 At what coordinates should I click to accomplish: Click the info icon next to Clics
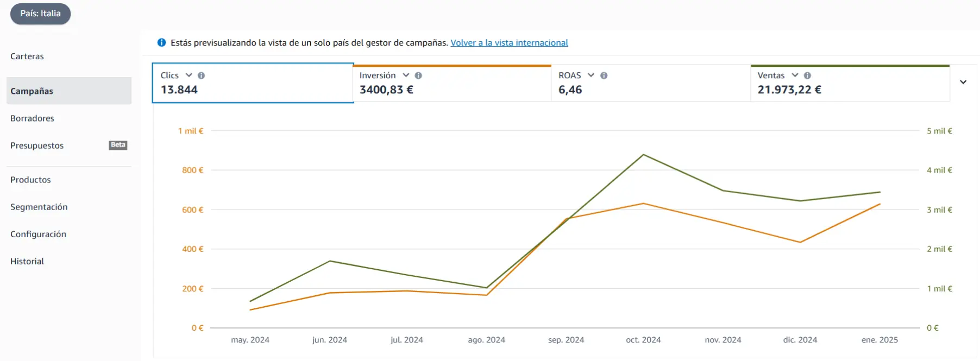(x=201, y=75)
